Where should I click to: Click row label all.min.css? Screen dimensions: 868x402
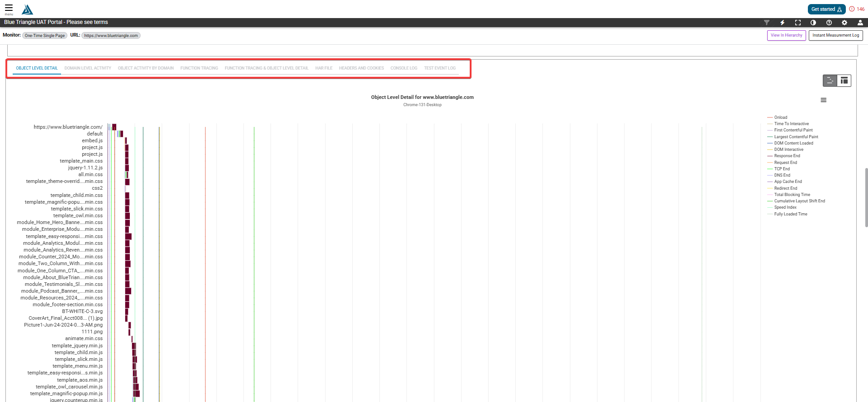pyautogui.click(x=90, y=174)
